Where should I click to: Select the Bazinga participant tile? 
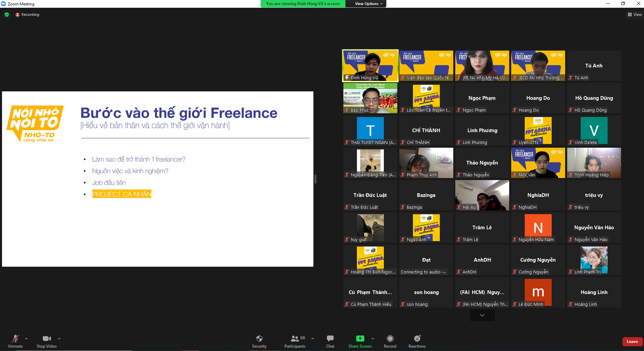click(426, 195)
